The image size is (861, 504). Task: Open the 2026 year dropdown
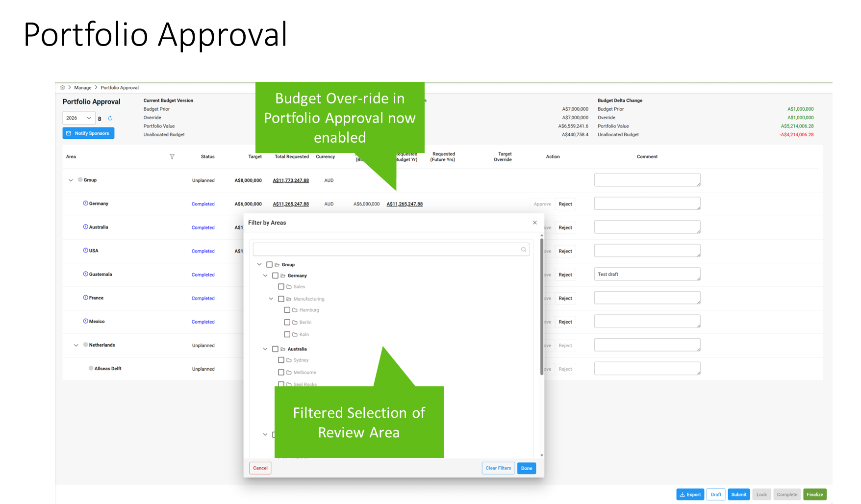coord(78,118)
